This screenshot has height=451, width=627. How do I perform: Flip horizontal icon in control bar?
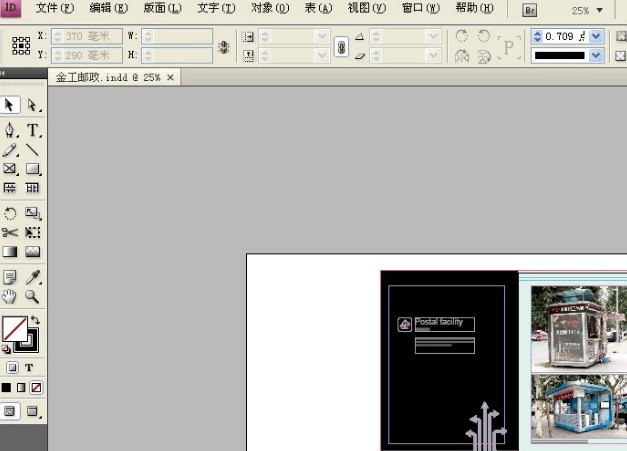(462, 56)
